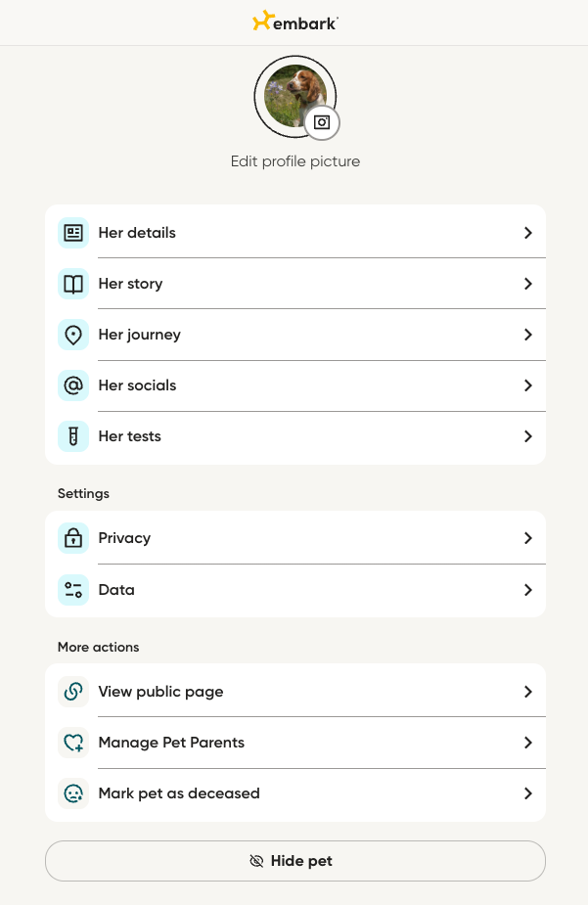Expand Her tests using the right arrow
Screen dimensions: 588x905
(x=528, y=436)
